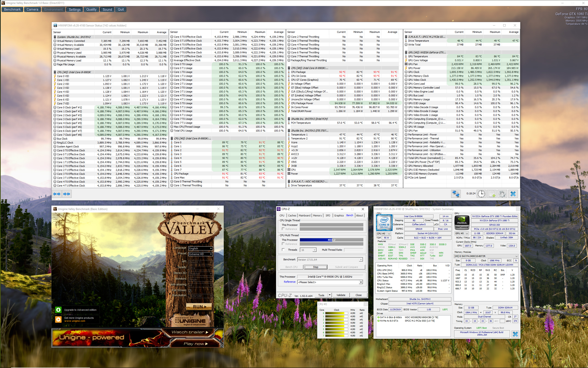Open the Camera menu in Valley Benchmark
The image size is (588, 368).
pyautogui.click(x=32, y=9)
